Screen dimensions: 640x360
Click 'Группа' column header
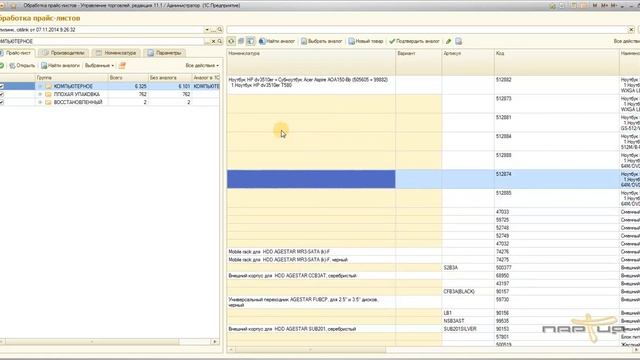click(71, 78)
